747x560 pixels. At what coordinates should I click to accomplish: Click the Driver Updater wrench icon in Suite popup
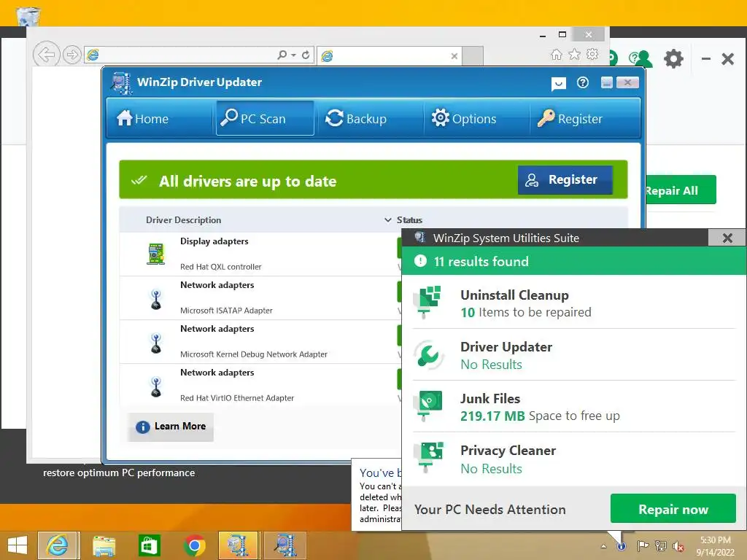coord(427,355)
